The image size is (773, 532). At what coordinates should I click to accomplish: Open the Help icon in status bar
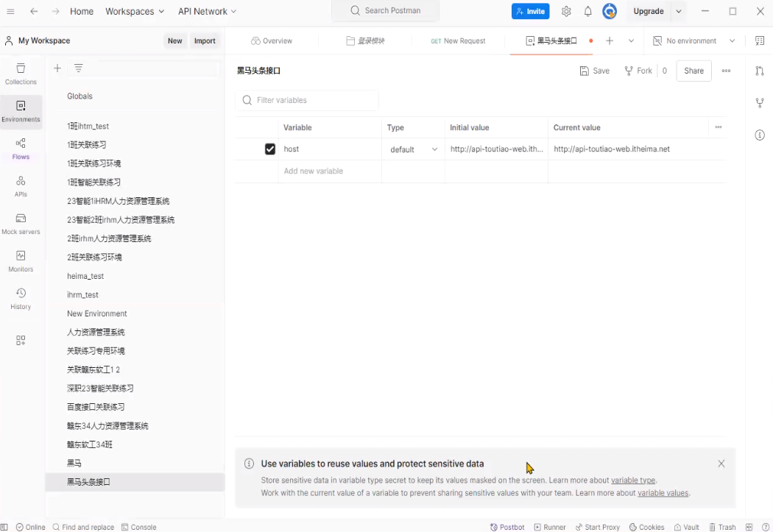click(765, 527)
